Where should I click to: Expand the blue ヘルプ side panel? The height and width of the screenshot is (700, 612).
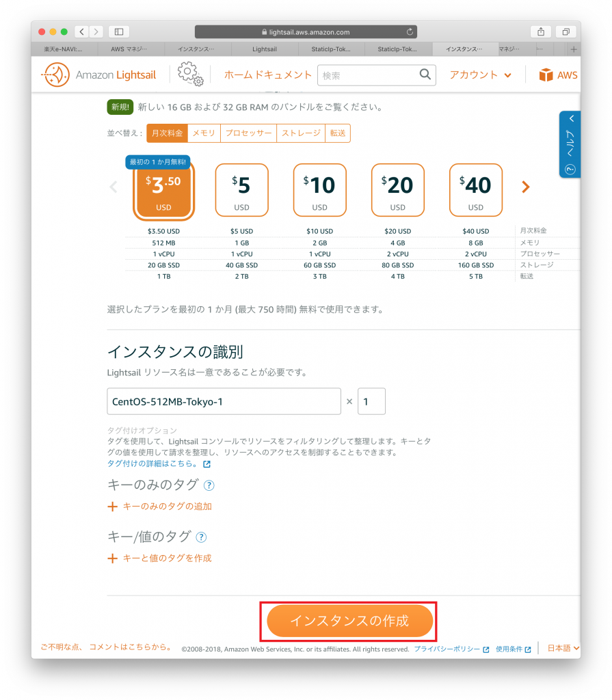click(570, 144)
